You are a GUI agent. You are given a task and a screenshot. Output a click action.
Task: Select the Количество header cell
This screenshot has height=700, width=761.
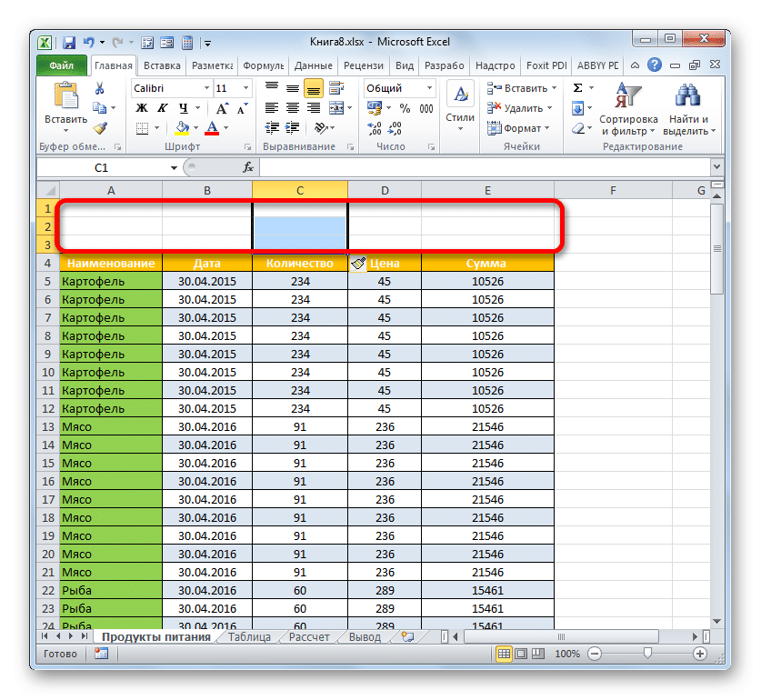[x=299, y=263]
